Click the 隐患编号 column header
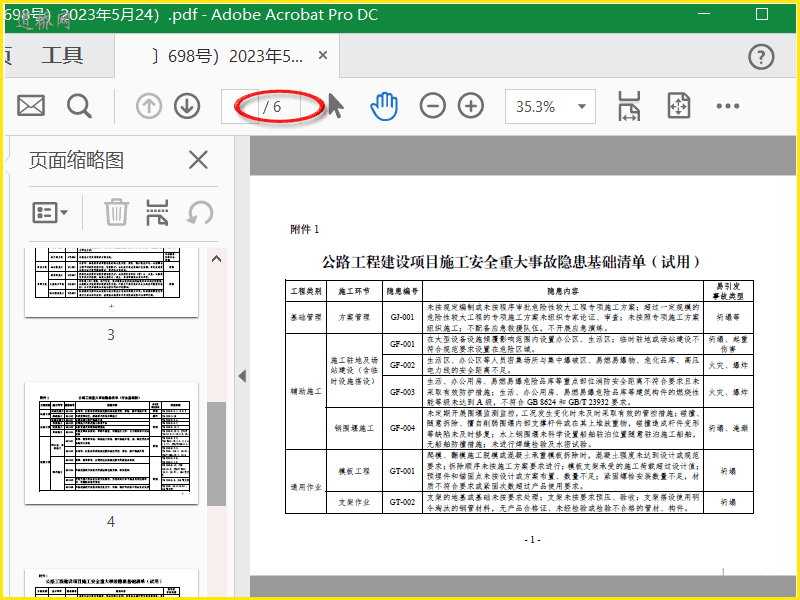Viewport: 800px width, 600px height. [402, 291]
